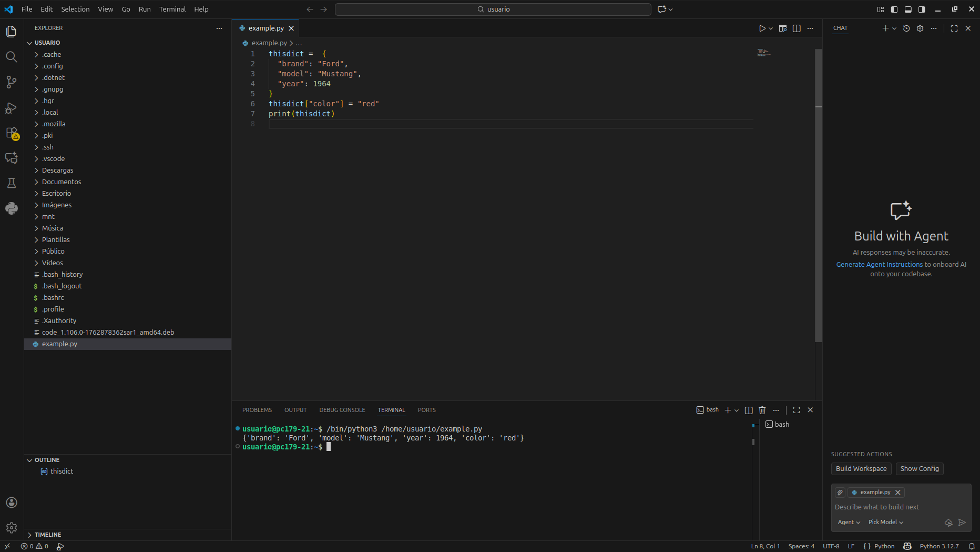The height and width of the screenshot is (552, 980).
Task: Open Source Control view
Action: pos(11,82)
